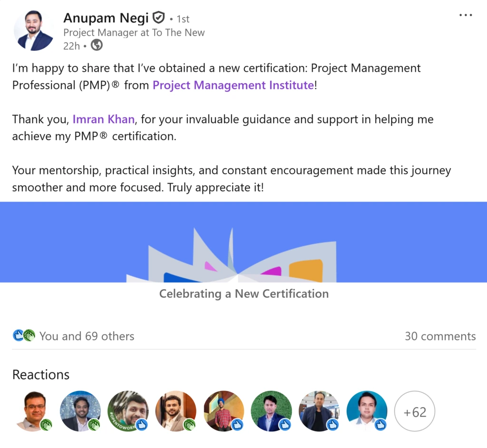487x448 pixels.
Task: Click the Celebrating a New Certification banner image
Action: coord(243,243)
